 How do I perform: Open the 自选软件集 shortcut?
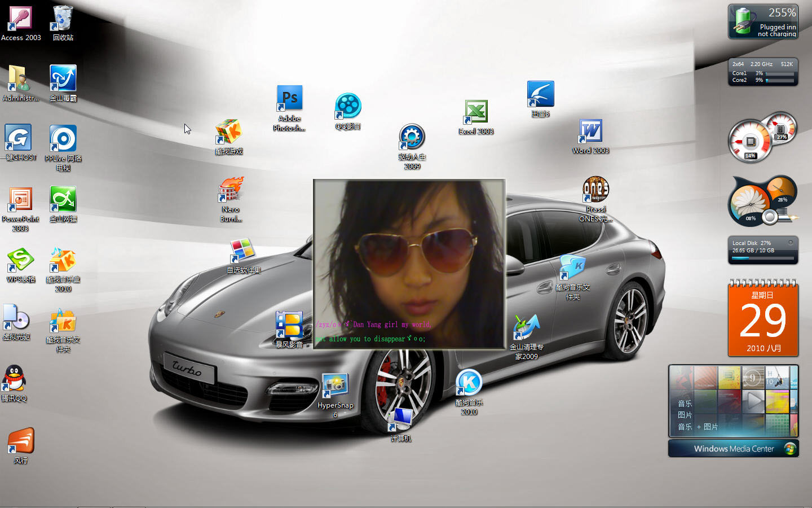click(244, 256)
